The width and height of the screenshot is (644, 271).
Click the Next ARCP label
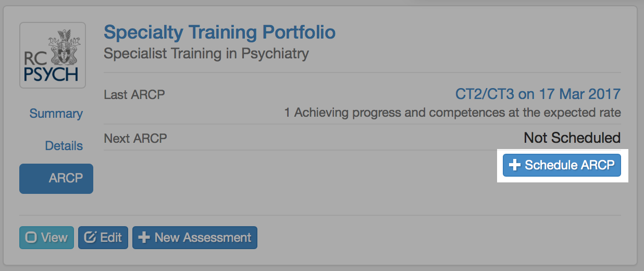(135, 139)
